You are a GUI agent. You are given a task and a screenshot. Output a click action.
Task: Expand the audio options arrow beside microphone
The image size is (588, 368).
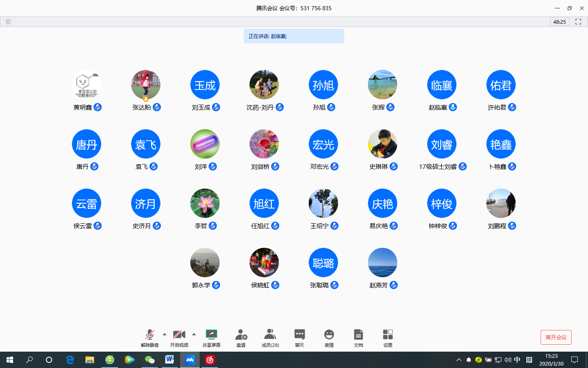tap(165, 334)
